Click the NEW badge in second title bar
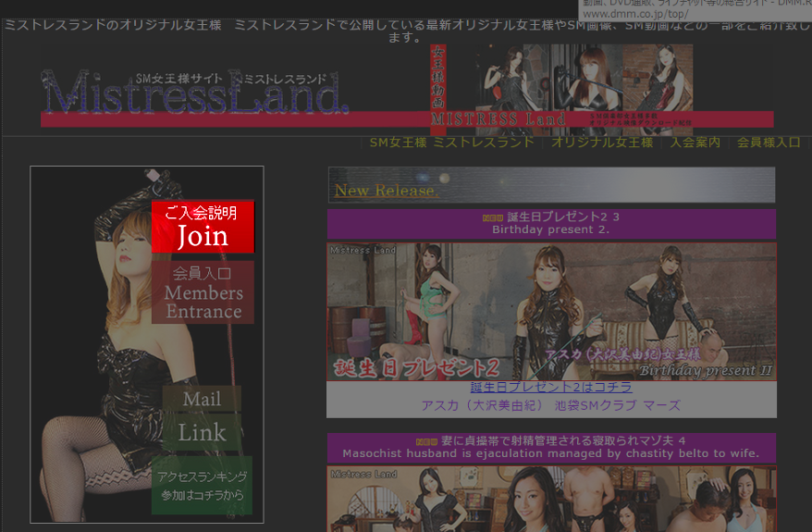This screenshot has height=532, width=812. pos(426,441)
